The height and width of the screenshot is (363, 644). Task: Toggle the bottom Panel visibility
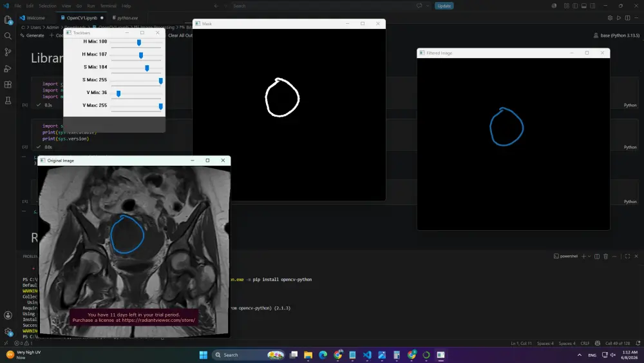click(x=583, y=6)
